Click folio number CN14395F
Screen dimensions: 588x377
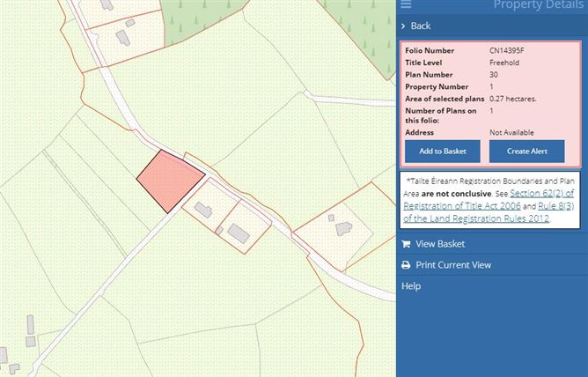[507, 50]
